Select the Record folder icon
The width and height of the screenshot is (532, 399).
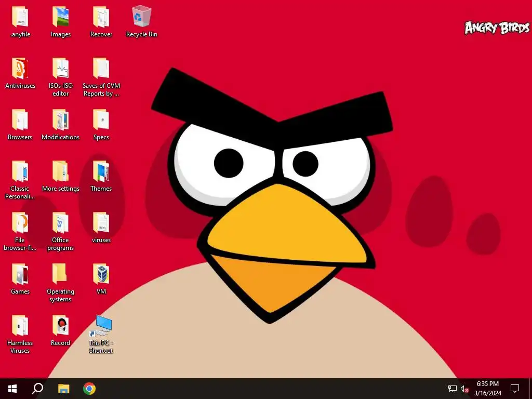click(60, 326)
